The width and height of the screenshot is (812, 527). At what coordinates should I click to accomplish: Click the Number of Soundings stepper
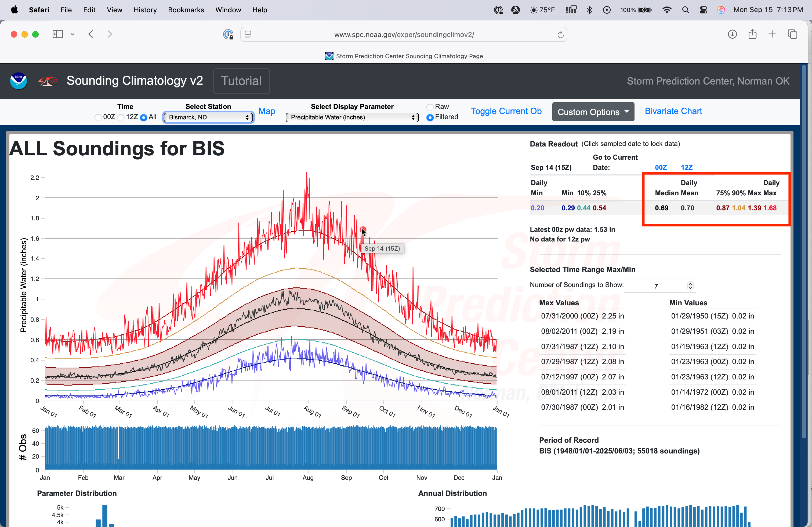click(x=690, y=286)
